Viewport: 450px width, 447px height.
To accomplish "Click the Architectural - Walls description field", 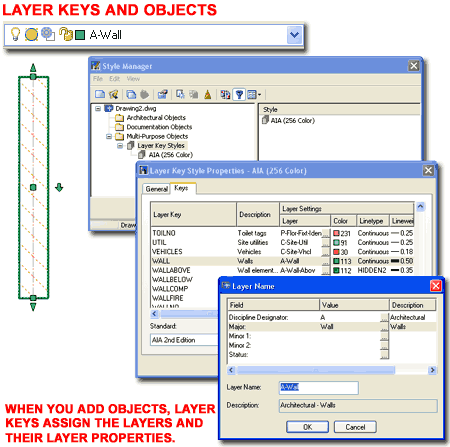I will (358, 405).
